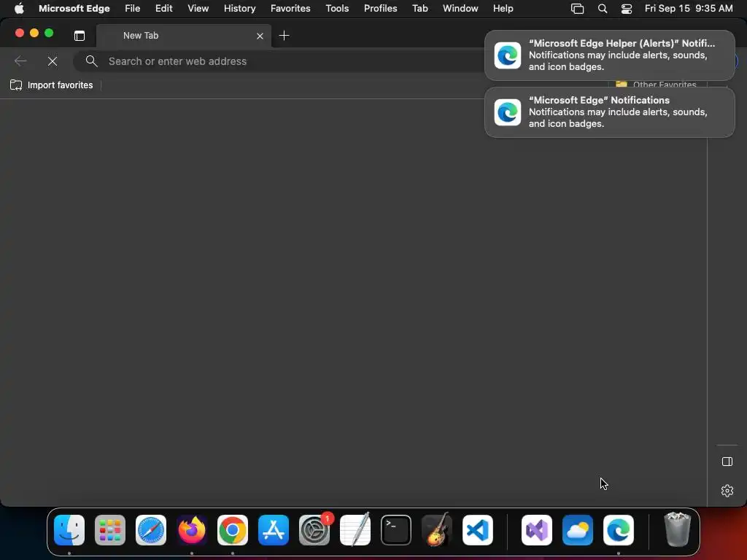The image size is (747, 560).
Task: Open Spotlight search in menu bar
Action: [603, 9]
